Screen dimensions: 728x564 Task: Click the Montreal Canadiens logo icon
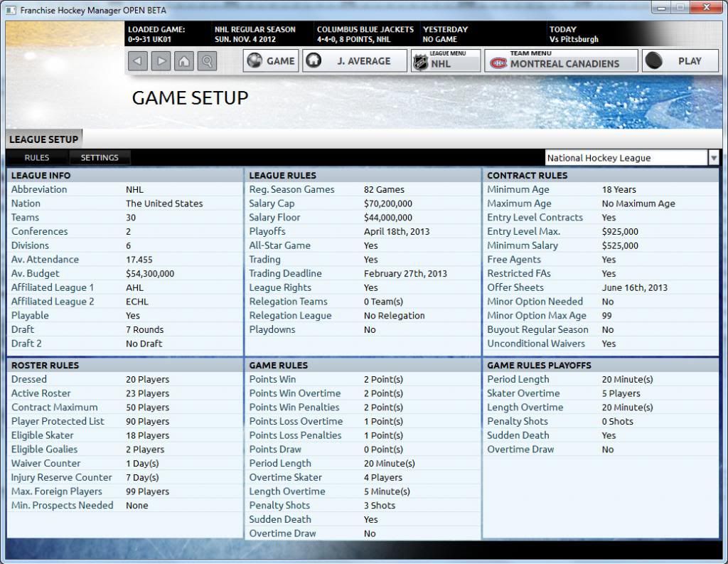[x=499, y=63]
